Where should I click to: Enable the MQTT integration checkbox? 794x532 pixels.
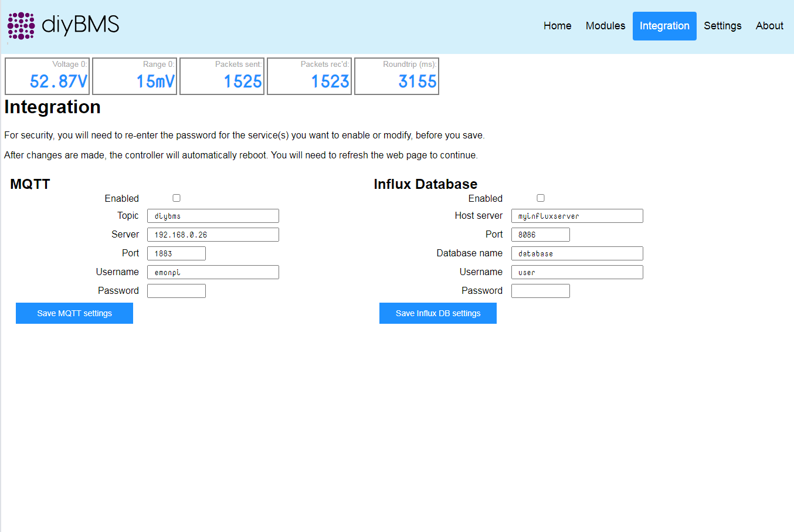point(177,198)
